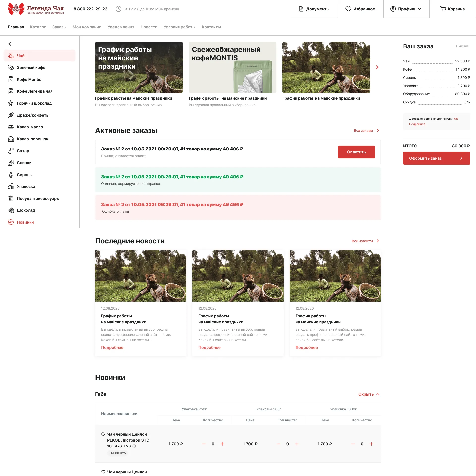Click the Документы file icon

tap(301, 9)
